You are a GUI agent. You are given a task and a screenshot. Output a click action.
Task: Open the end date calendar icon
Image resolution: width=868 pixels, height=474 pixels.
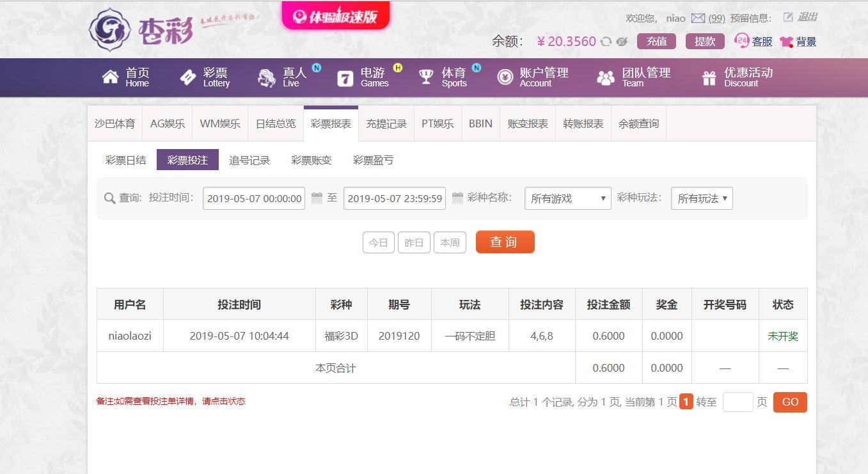[457, 198]
